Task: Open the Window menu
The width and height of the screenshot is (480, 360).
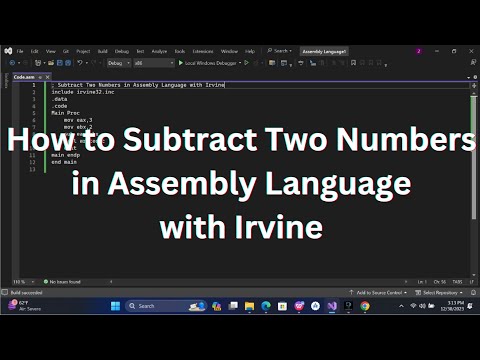Action: coord(229,51)
